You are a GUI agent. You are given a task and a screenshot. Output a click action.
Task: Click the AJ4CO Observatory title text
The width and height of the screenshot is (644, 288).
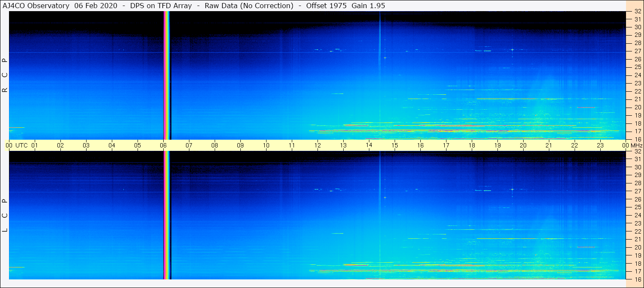[39, 6]
